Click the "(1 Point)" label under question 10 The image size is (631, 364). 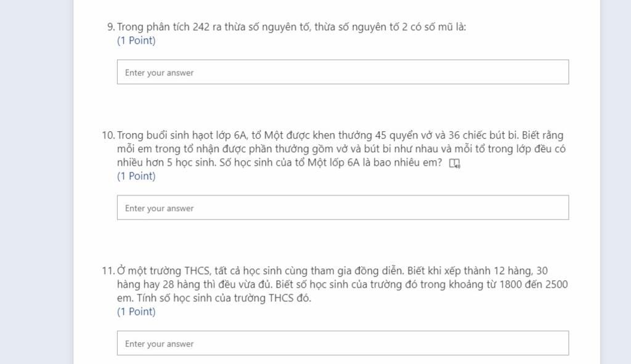(136, 176)
